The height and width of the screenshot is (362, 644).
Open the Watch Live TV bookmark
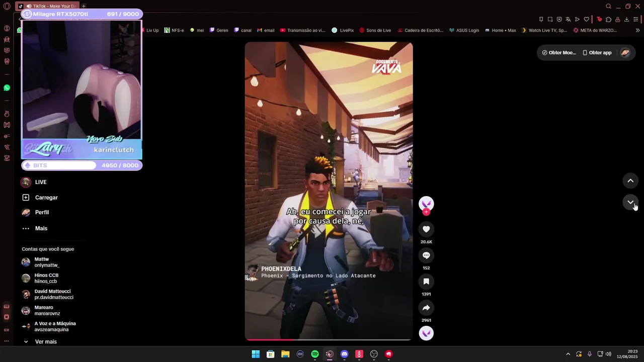pos(544,30)
